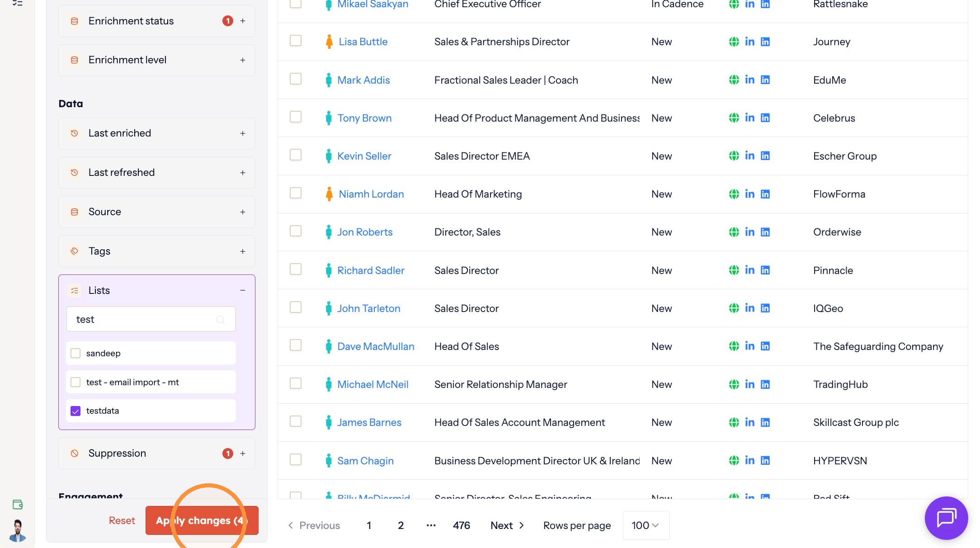Go to Next page

click(x=507, y=525)
